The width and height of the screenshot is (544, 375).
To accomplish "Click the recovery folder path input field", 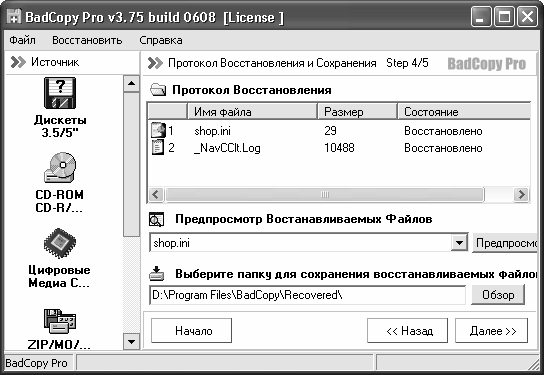I will pyautogui.click(x=307, y=295).
